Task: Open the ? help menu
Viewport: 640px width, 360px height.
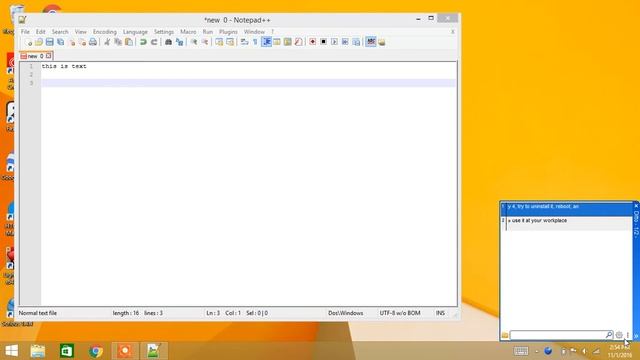Action: (273, 32)
